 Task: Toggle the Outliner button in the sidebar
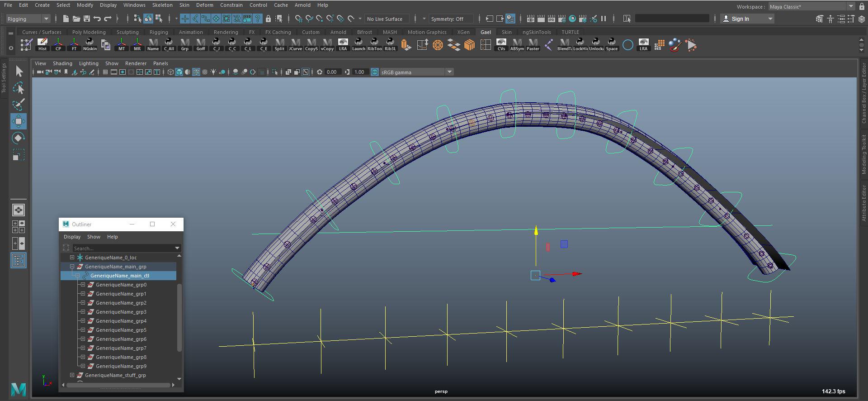click(19, 261)
